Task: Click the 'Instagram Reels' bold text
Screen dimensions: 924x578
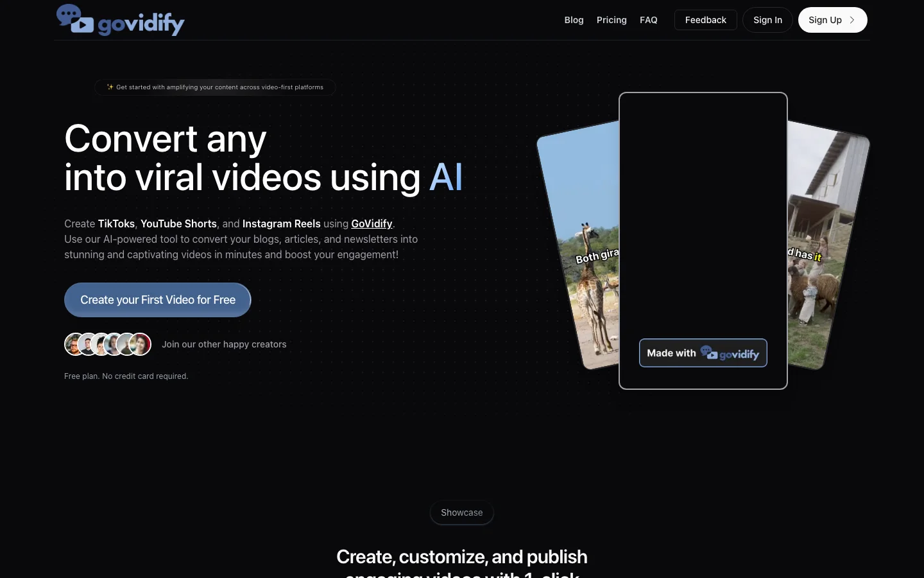Action: [282, 223]
